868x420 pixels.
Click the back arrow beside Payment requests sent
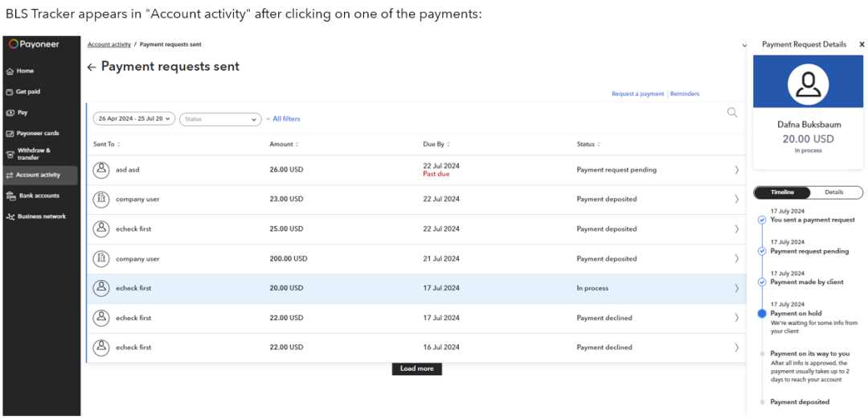pos(92,67)
